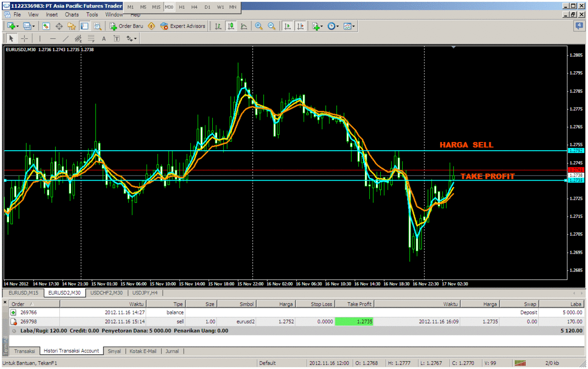Select the text label tool
Screen dimensions: 588x369
click(117, 39)
